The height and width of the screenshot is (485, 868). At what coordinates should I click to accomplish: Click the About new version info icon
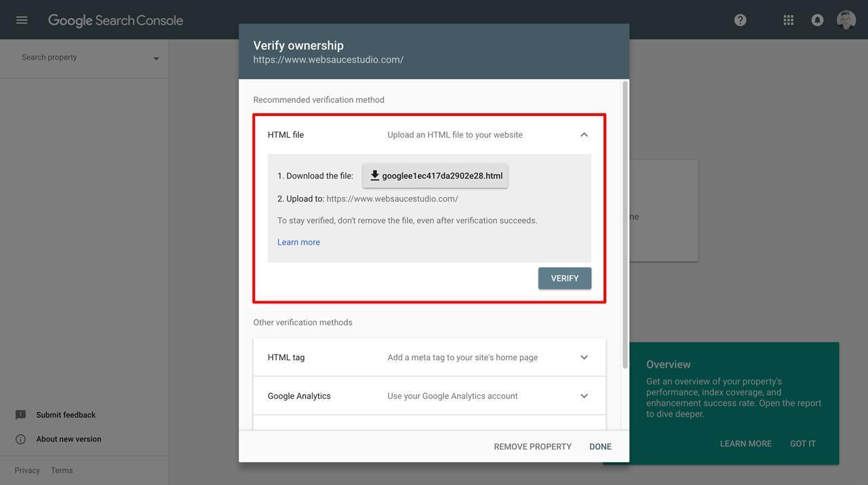[x=20, y=439]
